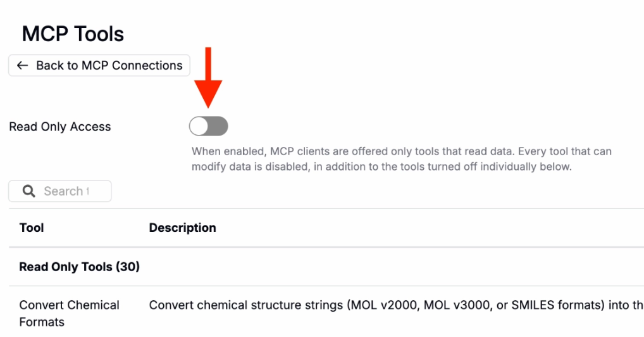Viewport: 644px width, 337px height.
Task: Click the MCP Tools page heading
Action: click(x=73, y=34)
